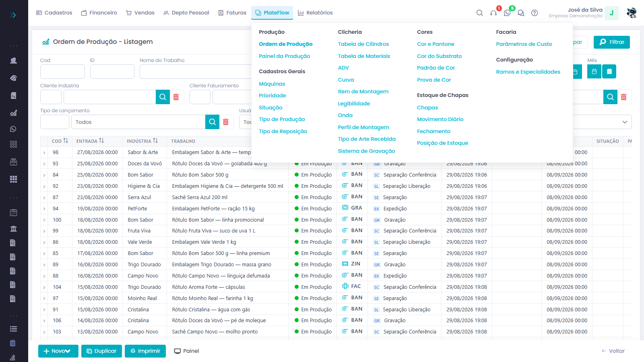Open the help question mark icon
Viewport: 644px width, 362px height.
535,13
